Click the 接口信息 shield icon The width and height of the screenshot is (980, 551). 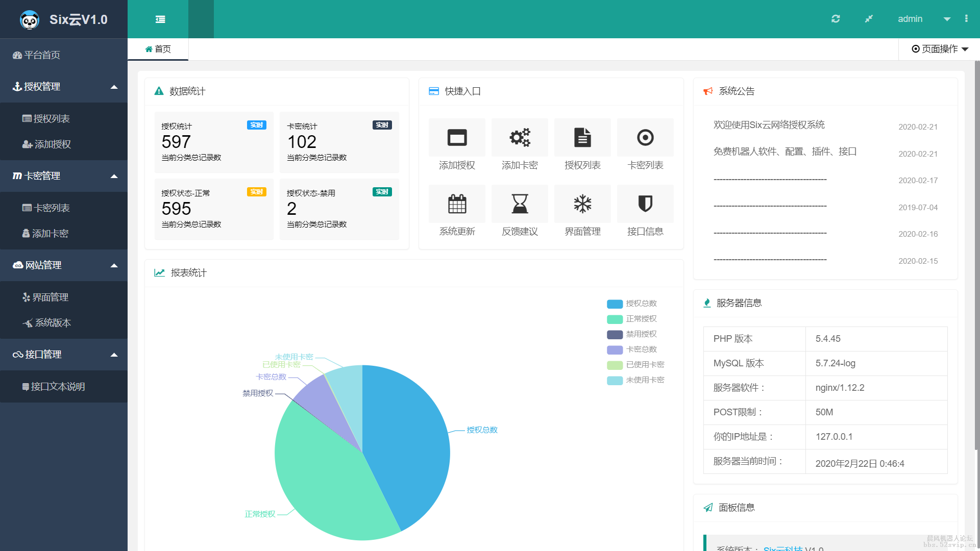pyautogui.click(x=645, y=204)
